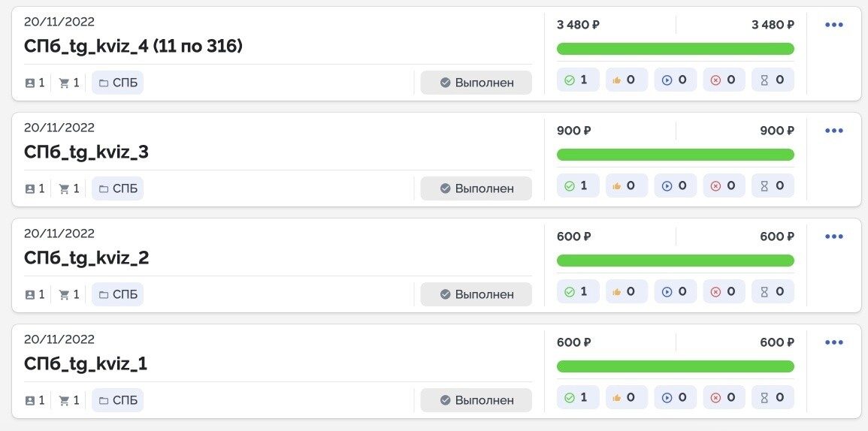Click Выполнен status for СПб_tg_kviz_4
Screen dimensions: 868x431
point(476,83)
